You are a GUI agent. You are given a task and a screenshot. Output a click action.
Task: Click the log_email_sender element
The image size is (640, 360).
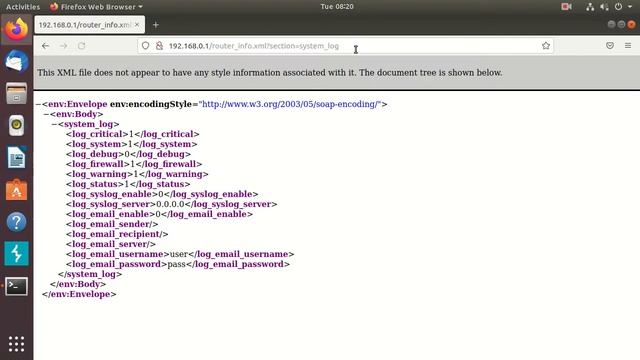point(112,224)
